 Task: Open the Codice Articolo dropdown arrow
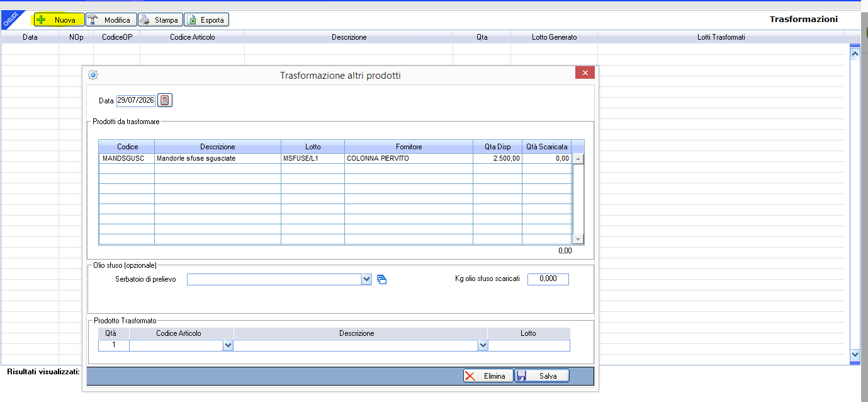(x=228, y=345)
